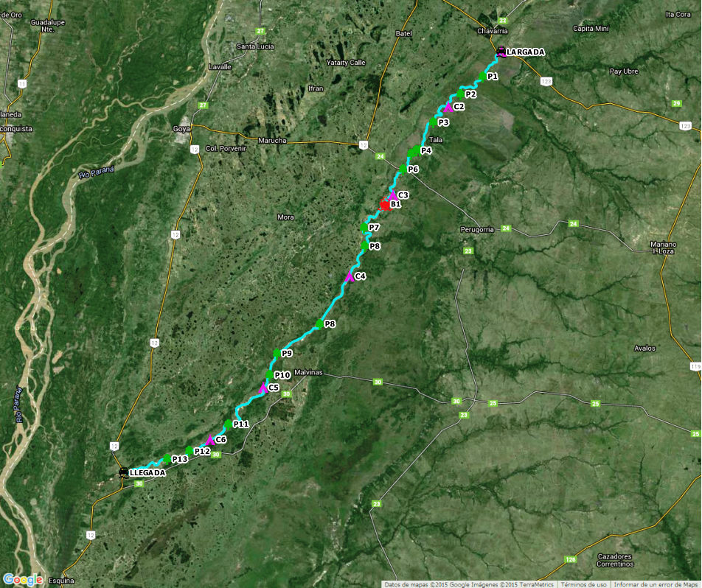Image resolution: width=702 pixels, height=588 pixels.
Task: Select the P11 green marker
Action: (229, 424)
